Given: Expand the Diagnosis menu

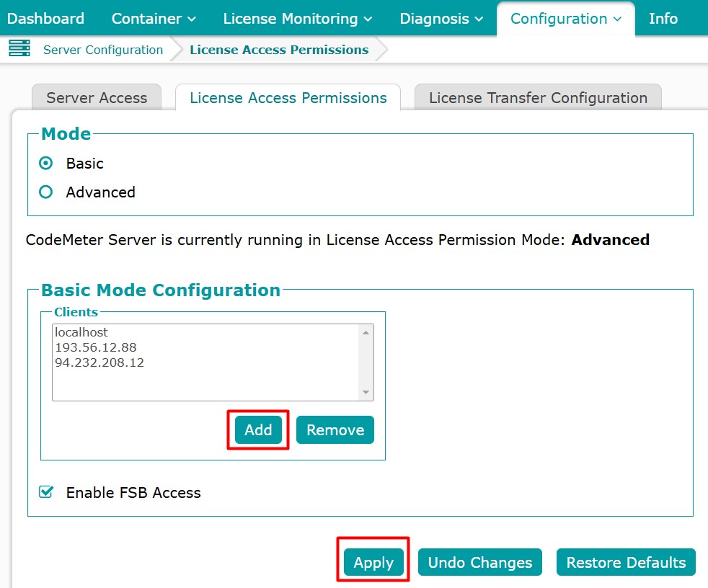Looking at the screenshot, I should point(441,19).
